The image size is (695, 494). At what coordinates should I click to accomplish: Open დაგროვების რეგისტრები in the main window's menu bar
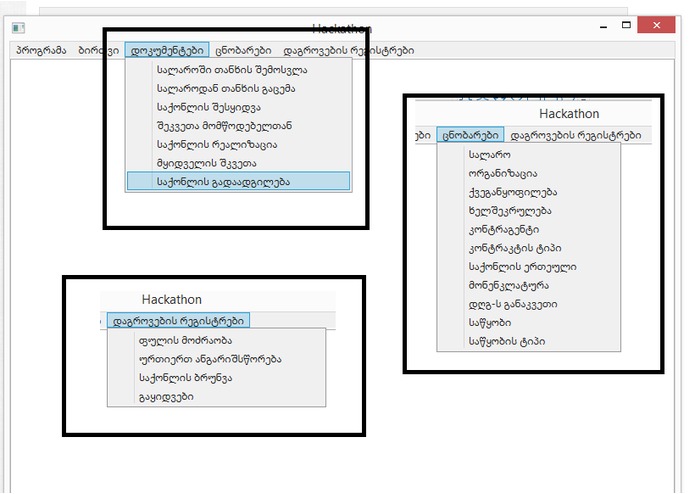(x=349, y=50)
